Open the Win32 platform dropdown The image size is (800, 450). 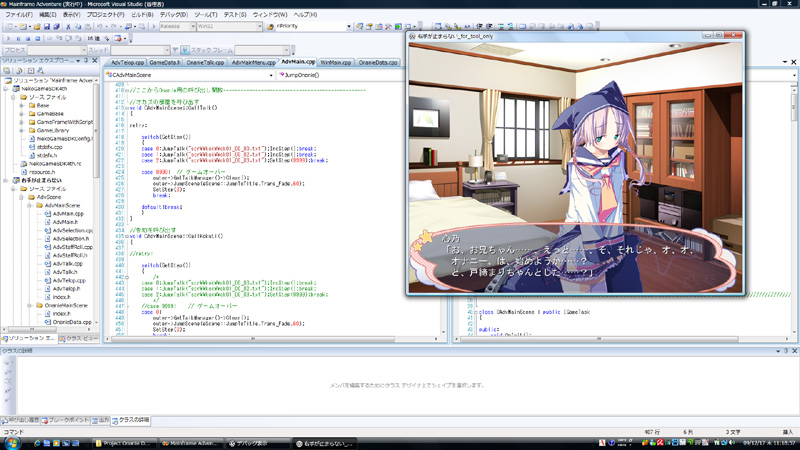pos(259,27)
